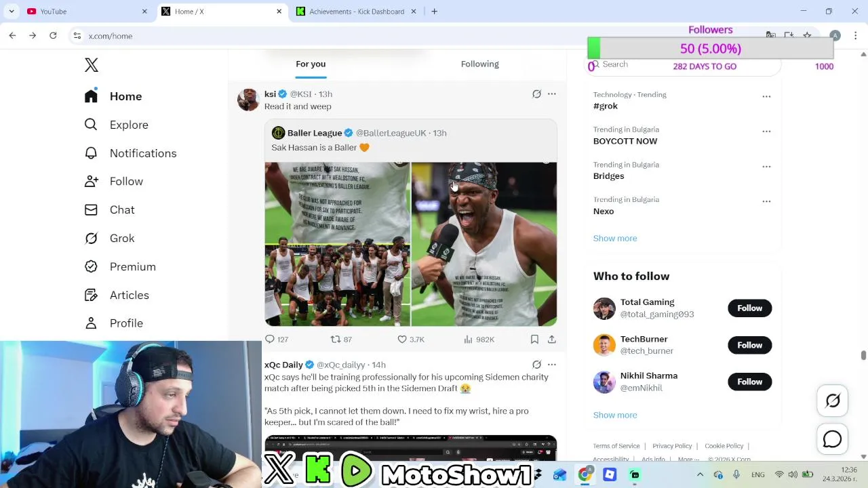Open the Home icon in sidebar
Image resolution: width=868 pixels, height=488 pixels.
click(91, 96)
